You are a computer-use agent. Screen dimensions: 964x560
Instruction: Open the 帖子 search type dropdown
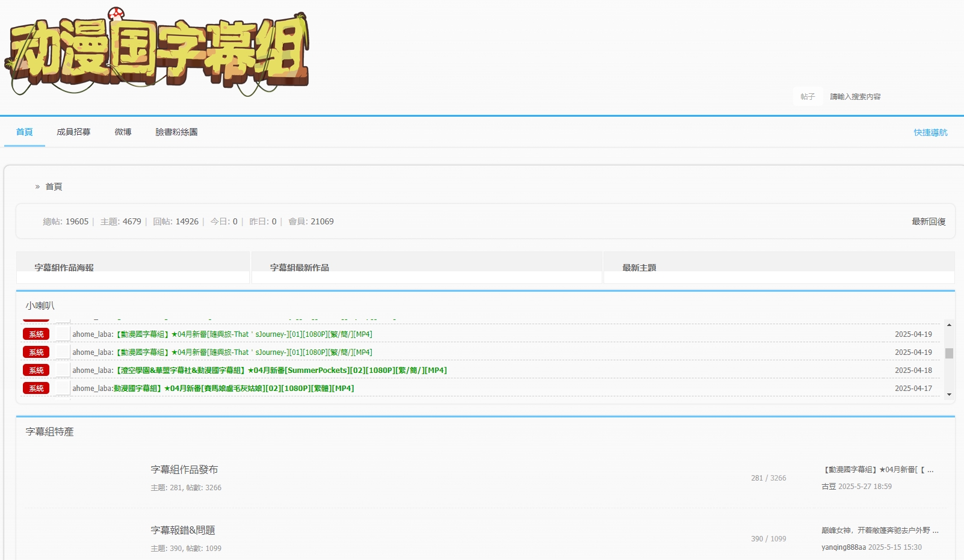(x=808, y=97)
